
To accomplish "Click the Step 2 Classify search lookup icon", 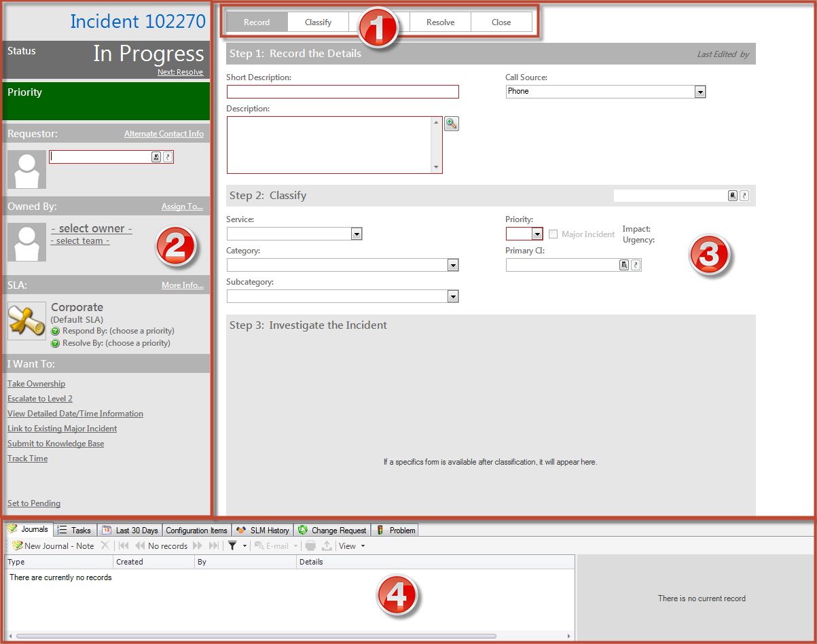I will pyautogui.click(x=733, y=196).
